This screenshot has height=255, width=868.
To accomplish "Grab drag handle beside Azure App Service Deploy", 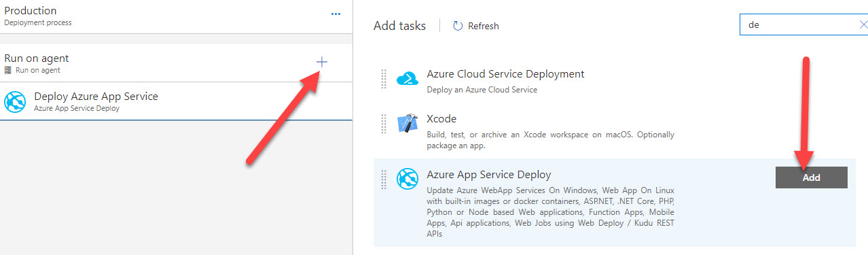I will coord(384,180).
